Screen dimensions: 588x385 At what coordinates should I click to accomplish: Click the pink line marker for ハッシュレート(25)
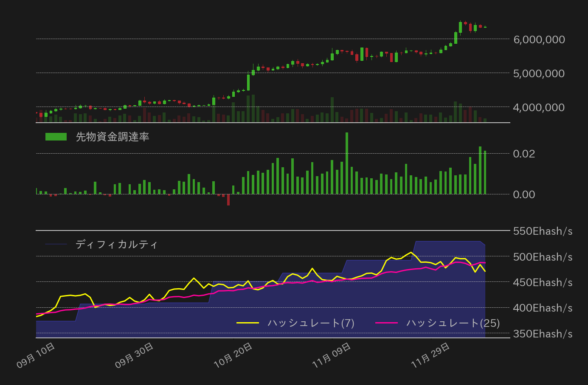click(x=386, y=323)
